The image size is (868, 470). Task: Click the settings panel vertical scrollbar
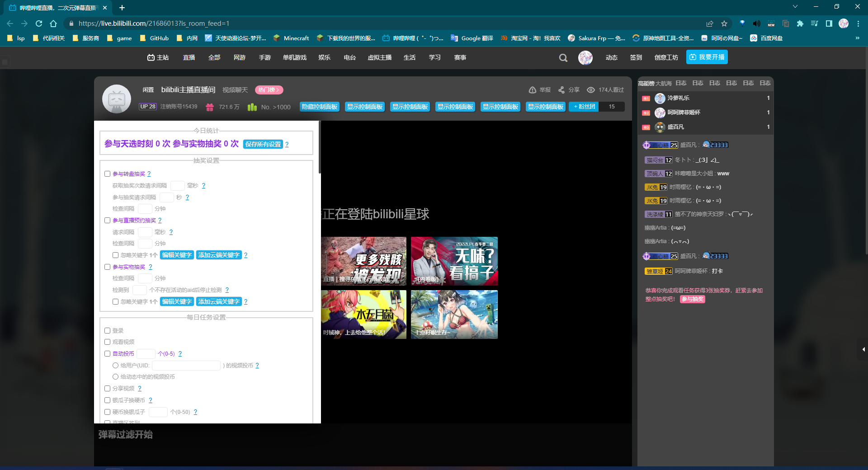point(320,147)
